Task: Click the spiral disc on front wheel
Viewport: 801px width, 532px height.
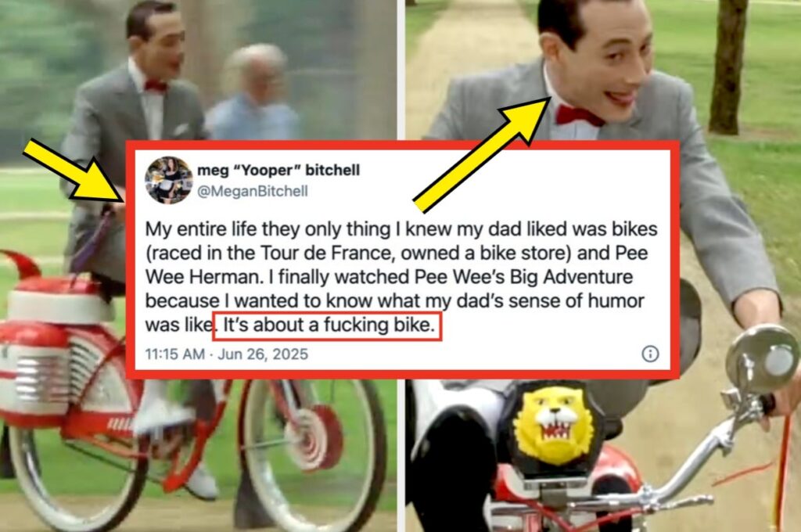Action: (x=314, y=438)
